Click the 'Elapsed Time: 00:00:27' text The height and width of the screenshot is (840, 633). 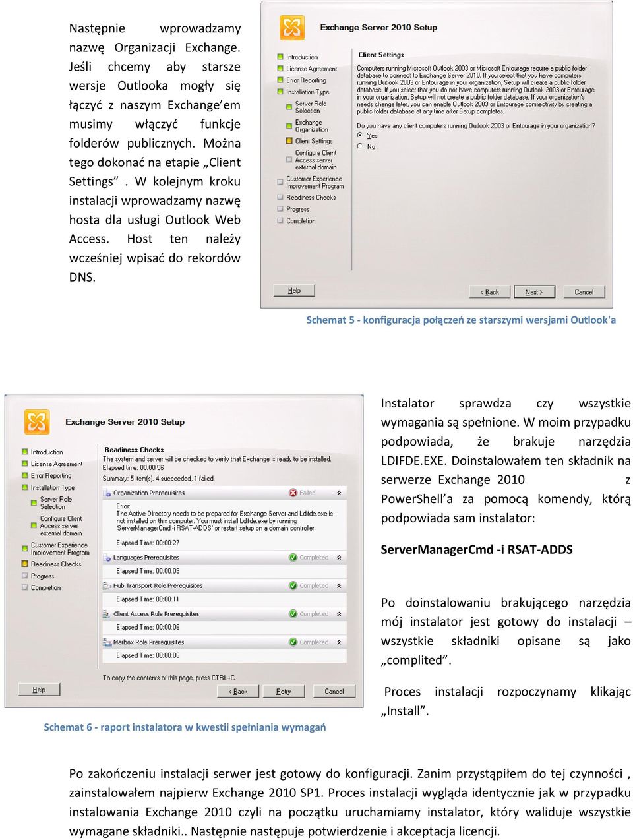coord(148,543)
